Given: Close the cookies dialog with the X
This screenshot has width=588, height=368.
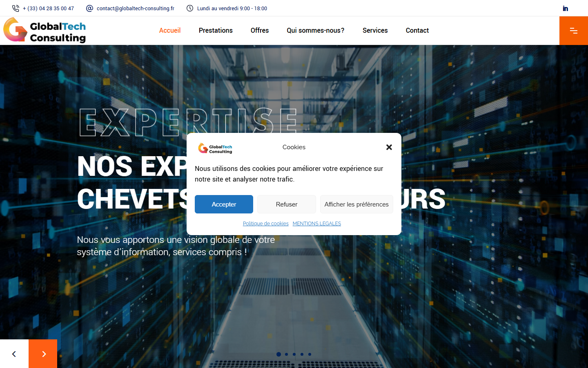Looking at the screenshot, I should point(389,147).
